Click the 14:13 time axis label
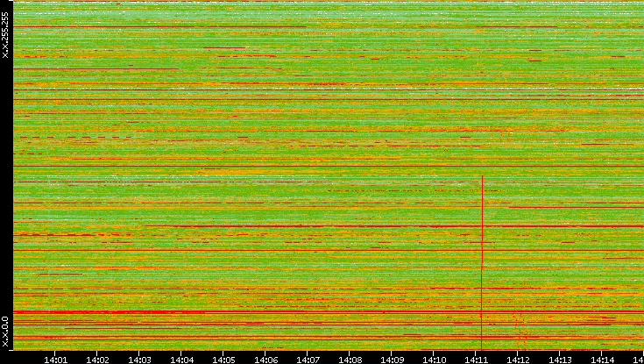This screenshot has height=364, width=644. click(x=559, y=360)
